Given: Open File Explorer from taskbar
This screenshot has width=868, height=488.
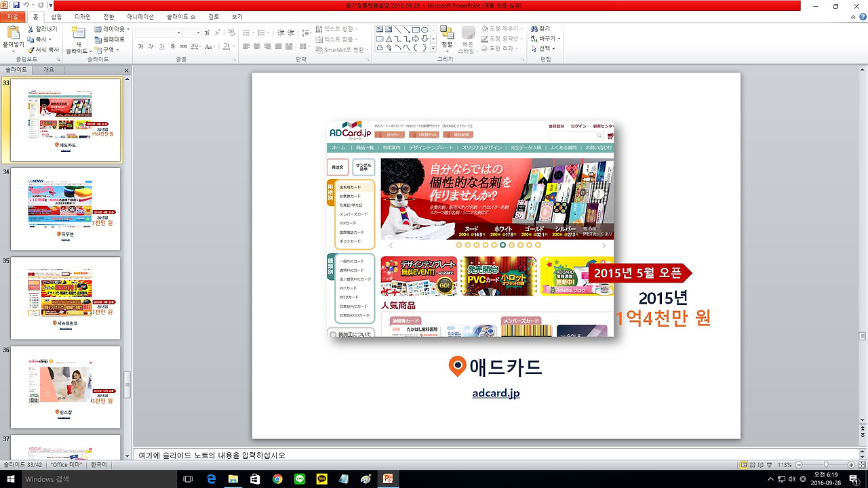Looking at the screenshot, I should (x=233, y=479).
